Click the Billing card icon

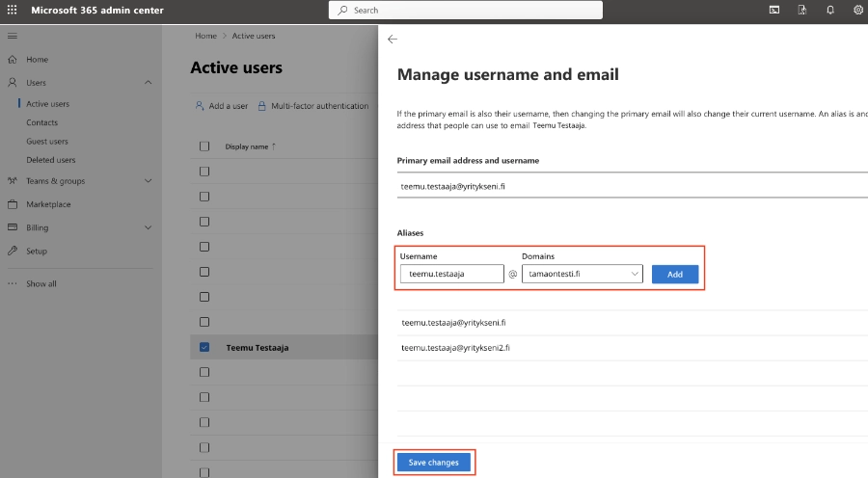pyautogui.click(x=13, y=227)
